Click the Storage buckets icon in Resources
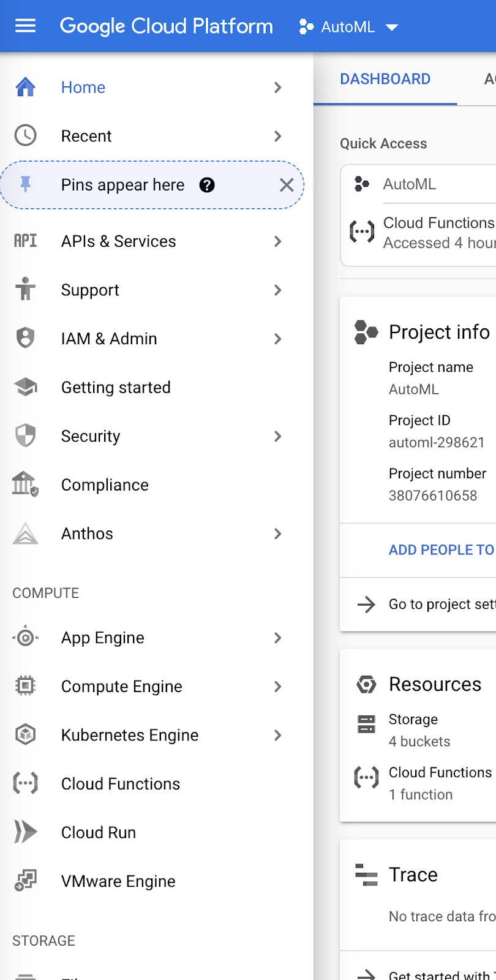496x980 pixels. point(366,724)
